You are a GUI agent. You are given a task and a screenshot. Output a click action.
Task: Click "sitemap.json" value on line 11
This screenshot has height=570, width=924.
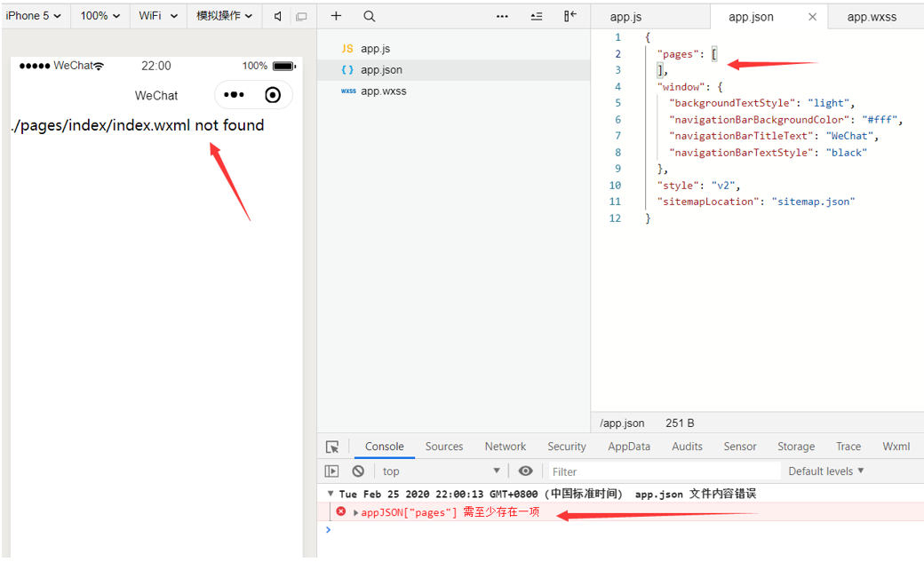click(813, 202)
